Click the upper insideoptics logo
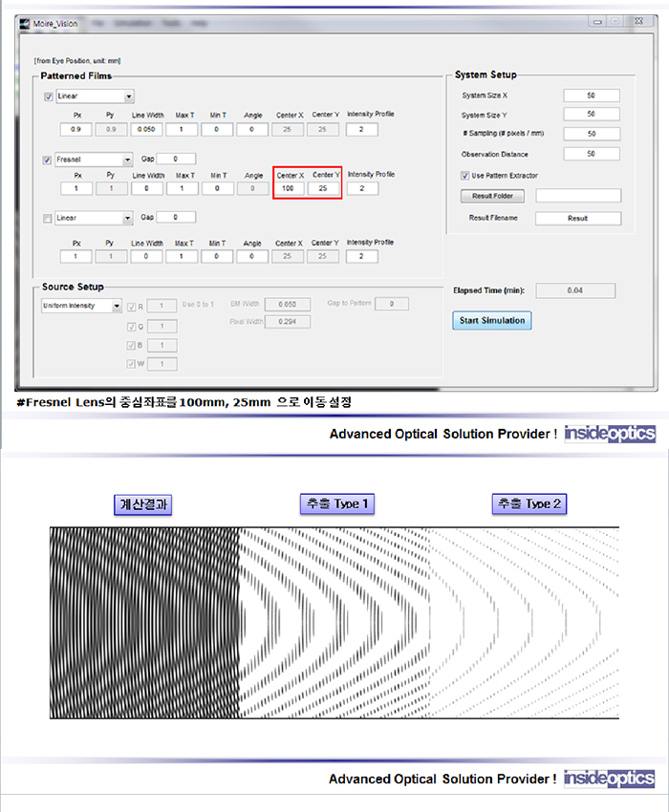 (x=609, y=434)
